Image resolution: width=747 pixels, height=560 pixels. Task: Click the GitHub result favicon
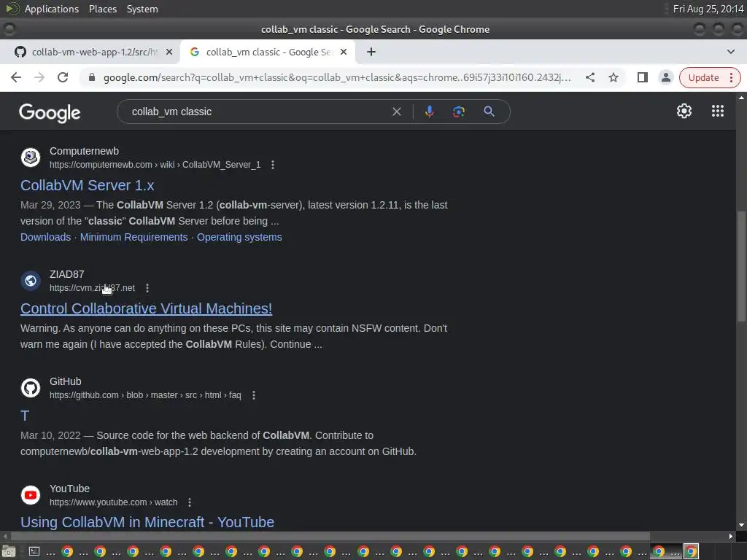pos(31,388)
